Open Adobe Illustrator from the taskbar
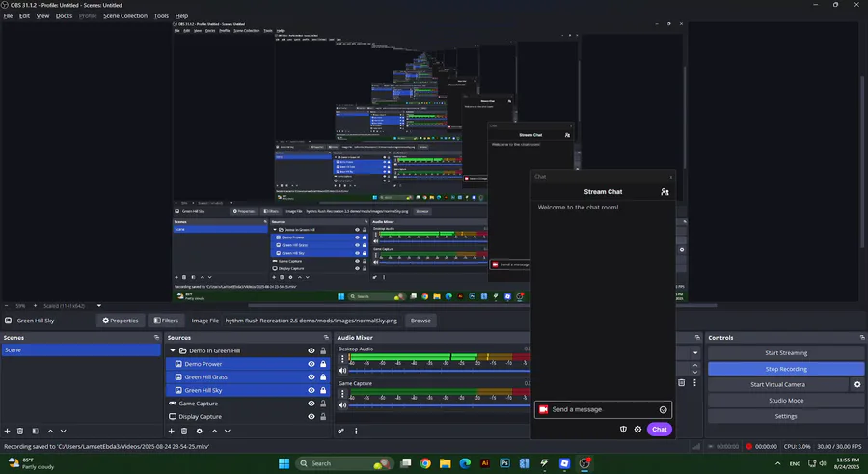This screenshot has width=868, height=474. coord(485,463)
